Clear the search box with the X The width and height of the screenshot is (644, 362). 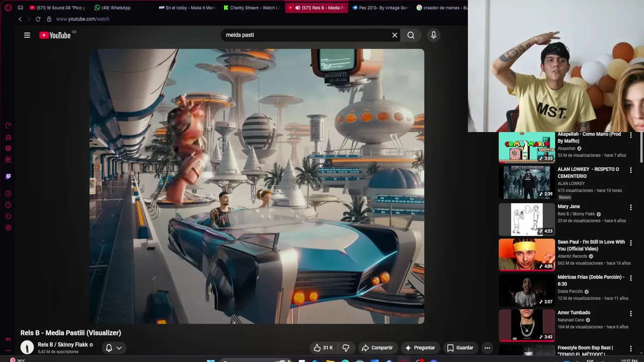coord(394,35)
